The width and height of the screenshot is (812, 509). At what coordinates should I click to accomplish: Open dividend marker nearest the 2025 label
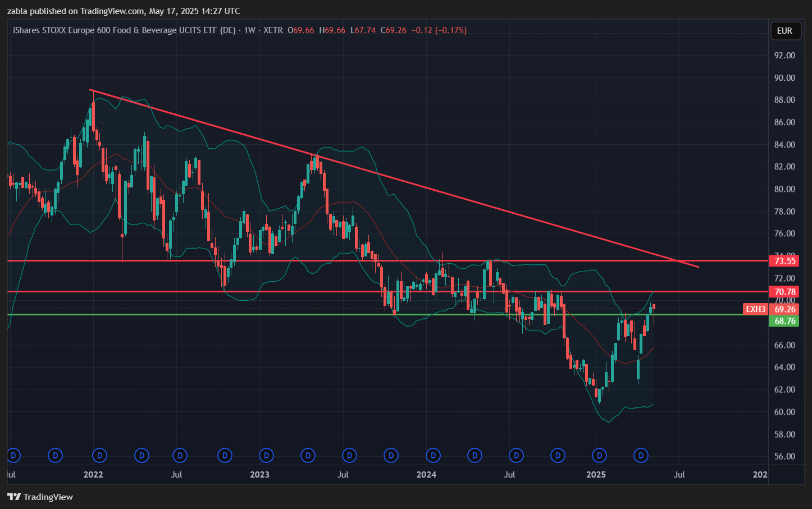[600, 455]
